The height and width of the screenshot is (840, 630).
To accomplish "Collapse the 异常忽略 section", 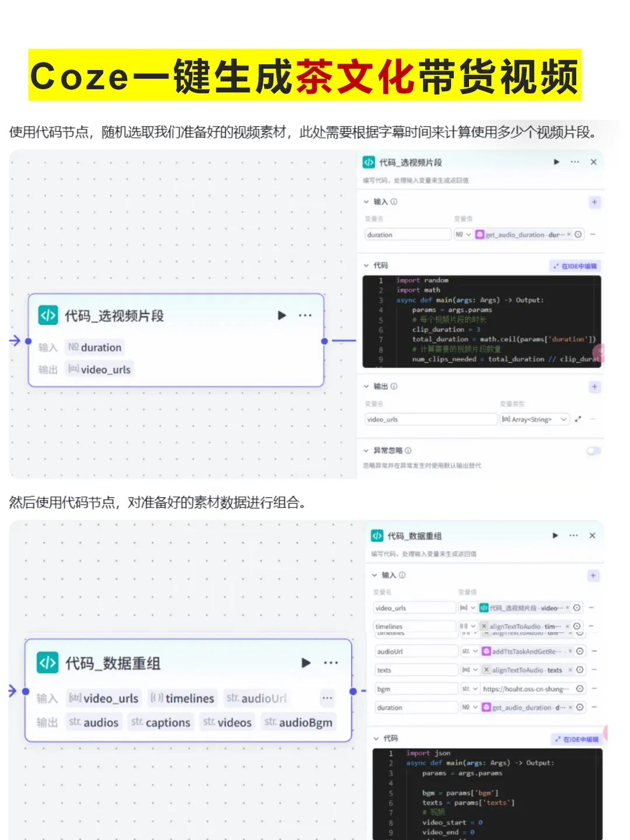I will (x=366, y=451).
